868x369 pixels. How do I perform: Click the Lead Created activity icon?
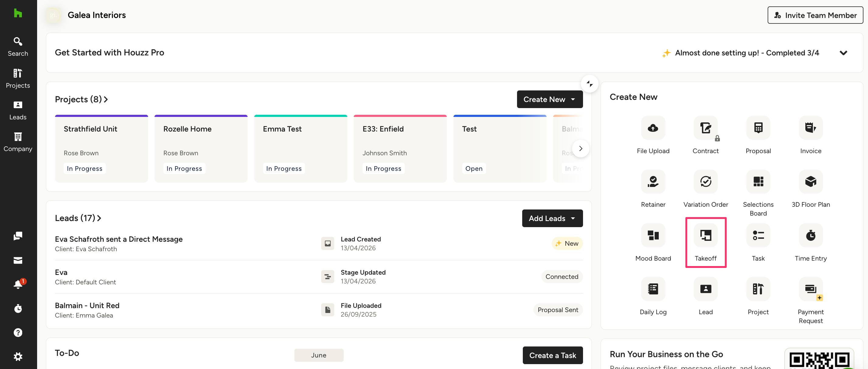(x=328, y=244)
